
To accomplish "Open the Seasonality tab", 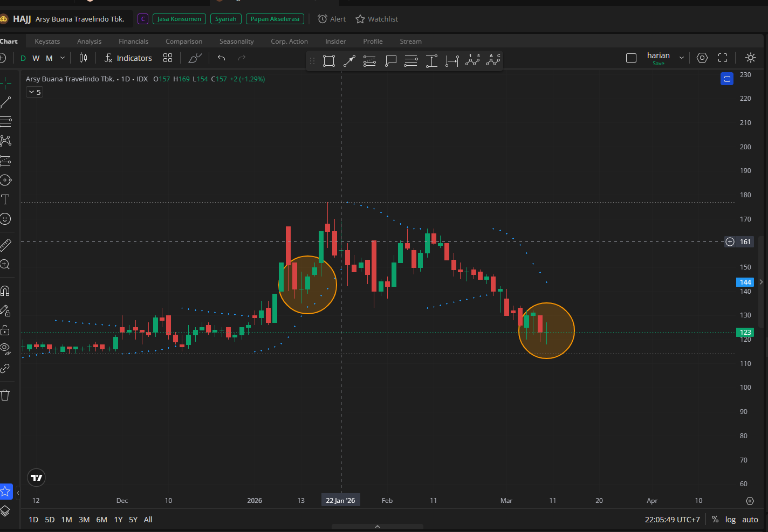I will click(x=237, y=42).
